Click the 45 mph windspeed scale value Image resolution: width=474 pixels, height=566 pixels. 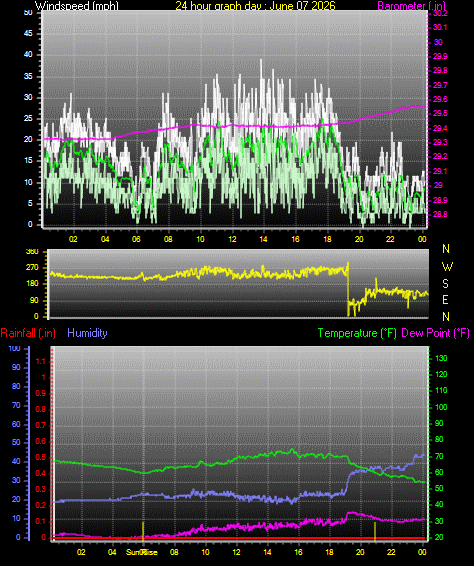(x=28, y=33)
